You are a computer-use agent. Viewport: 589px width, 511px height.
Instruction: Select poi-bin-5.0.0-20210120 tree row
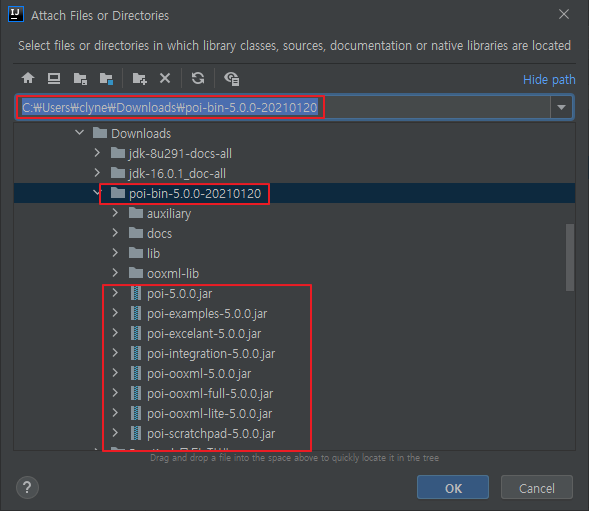(294, 193)
